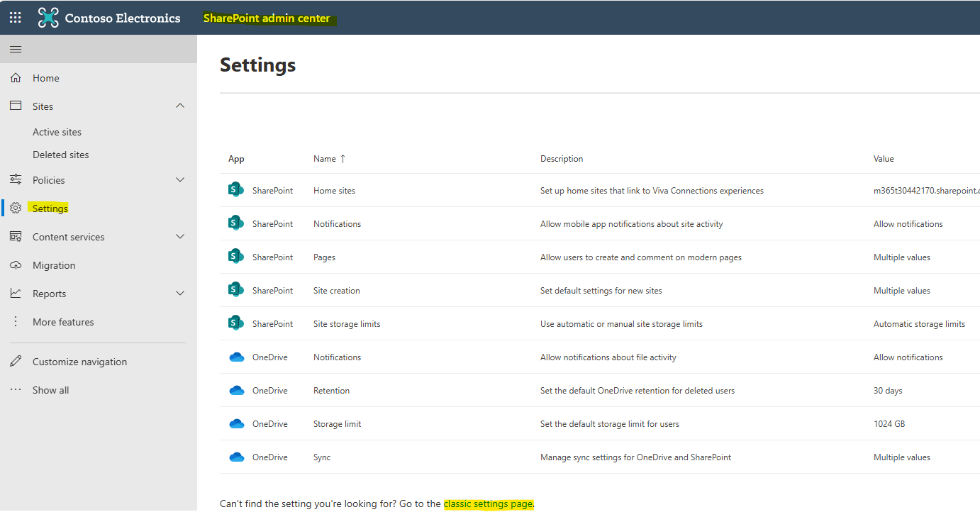The image size is (980, 512).
Task: Open the Pages setting name
Action: 324,257
